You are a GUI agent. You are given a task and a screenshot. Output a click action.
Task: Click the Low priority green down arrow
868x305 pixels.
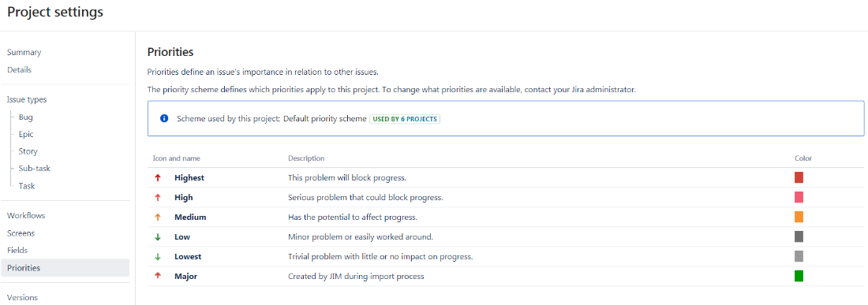tap(158, 237)
